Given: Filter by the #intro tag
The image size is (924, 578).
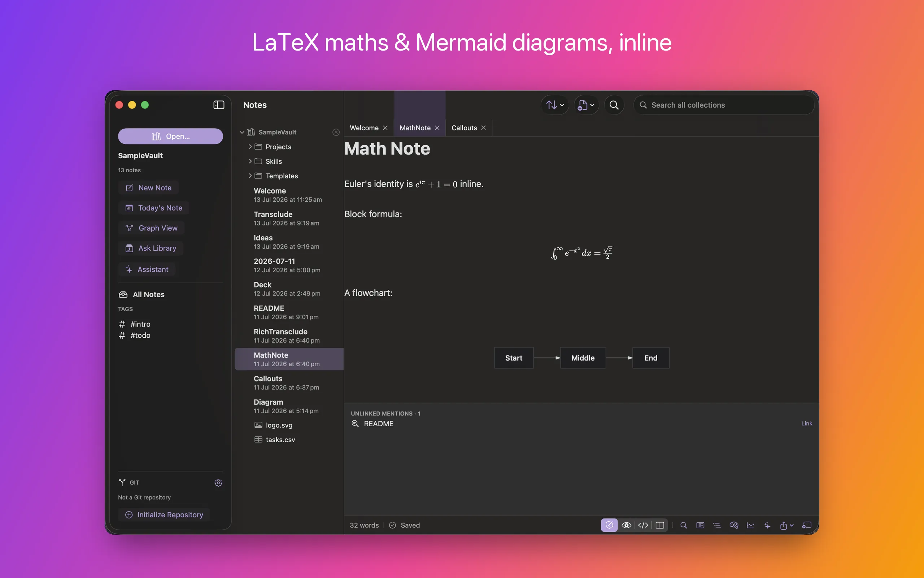Looking at the screenshot, I should click(x=135, y=324).
